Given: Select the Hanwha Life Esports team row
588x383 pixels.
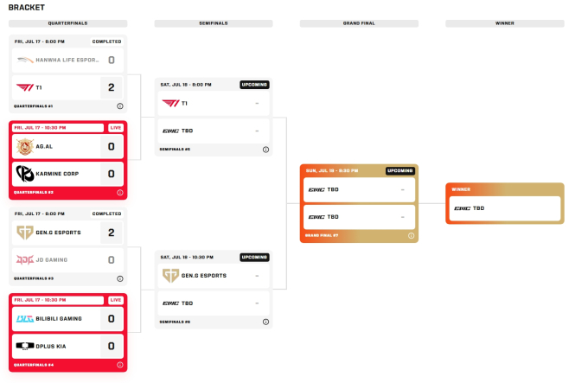Looking at the screenshot, I should click(67, 60).
